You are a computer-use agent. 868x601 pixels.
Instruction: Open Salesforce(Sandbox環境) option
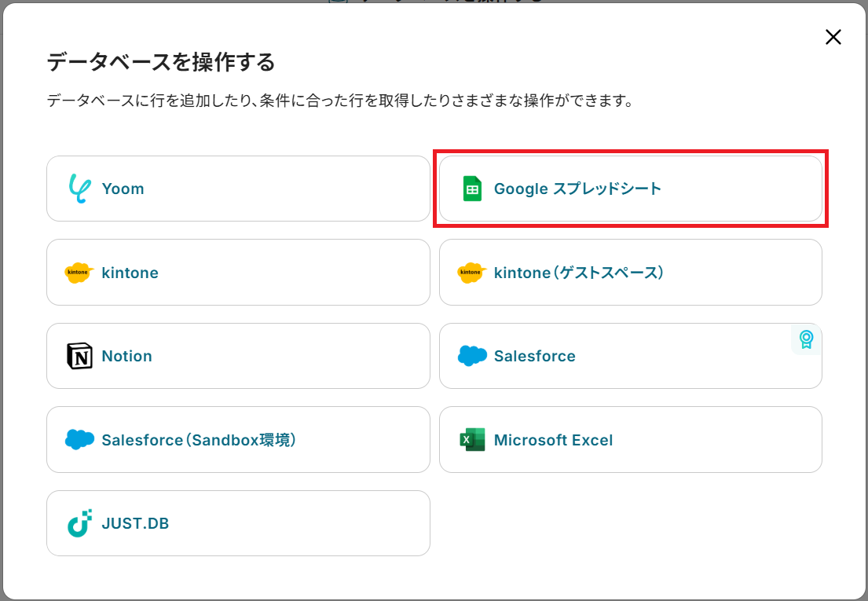pyautogui.click(x=238, y=440)
